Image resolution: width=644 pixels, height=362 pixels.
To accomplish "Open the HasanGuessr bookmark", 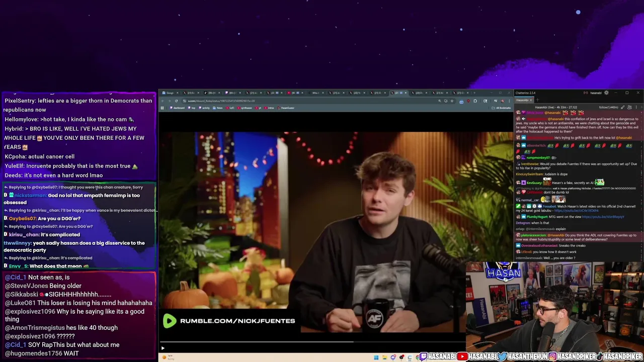I will tap(285, 108).
